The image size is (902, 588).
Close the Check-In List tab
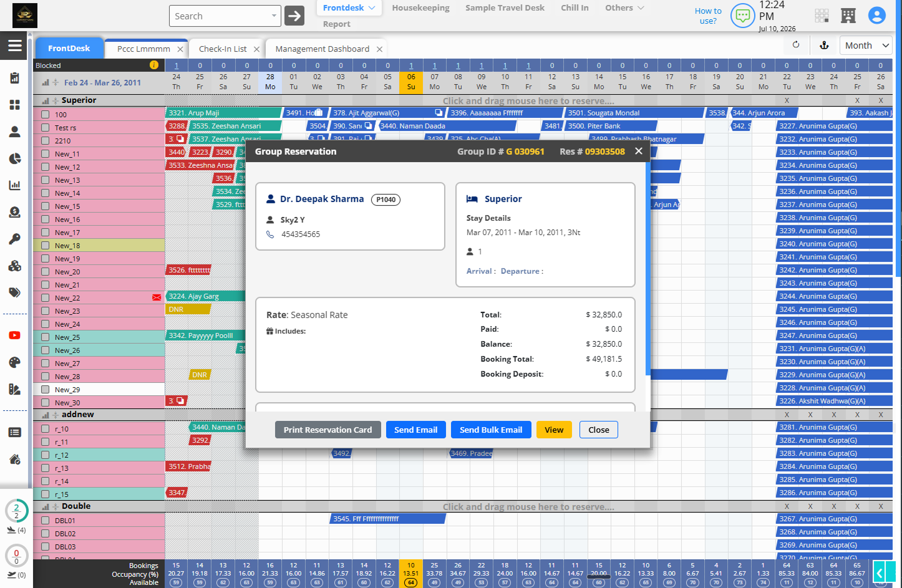(256, 49)
